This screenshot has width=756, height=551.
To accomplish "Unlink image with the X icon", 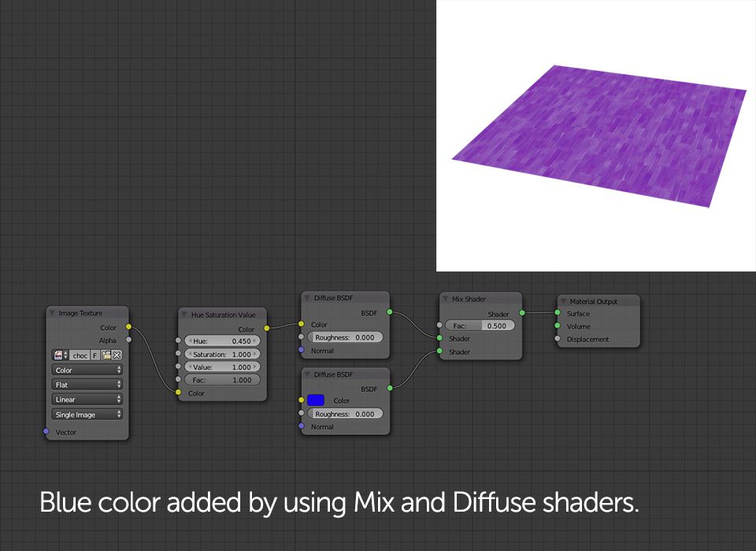I will click(117, 355).
